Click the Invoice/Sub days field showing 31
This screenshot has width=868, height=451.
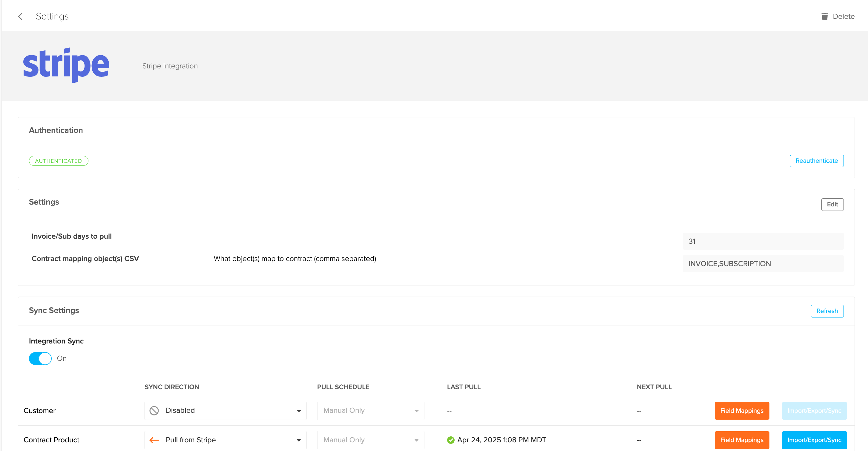point(763,241)
